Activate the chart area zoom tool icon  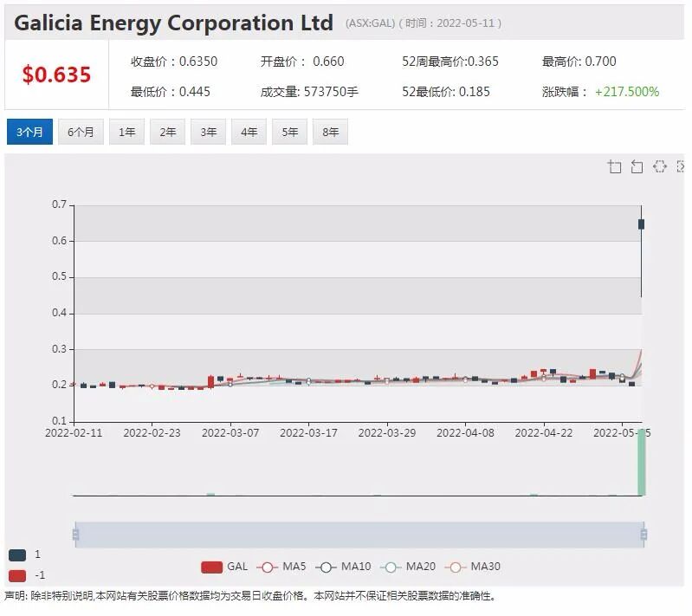point(614,166)
